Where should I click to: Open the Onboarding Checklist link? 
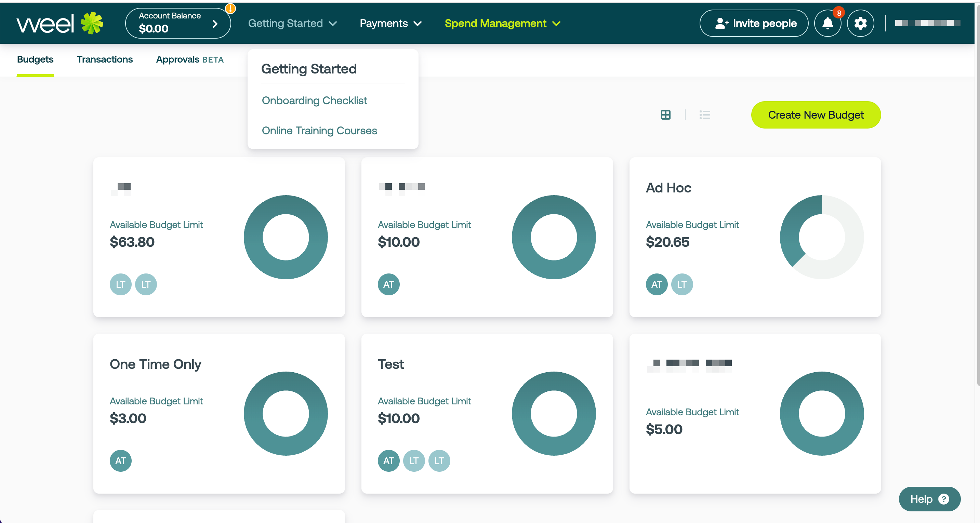314,100
